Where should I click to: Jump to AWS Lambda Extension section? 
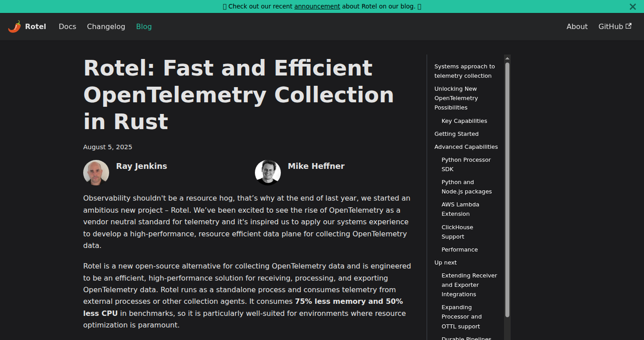tap(460, 209)
